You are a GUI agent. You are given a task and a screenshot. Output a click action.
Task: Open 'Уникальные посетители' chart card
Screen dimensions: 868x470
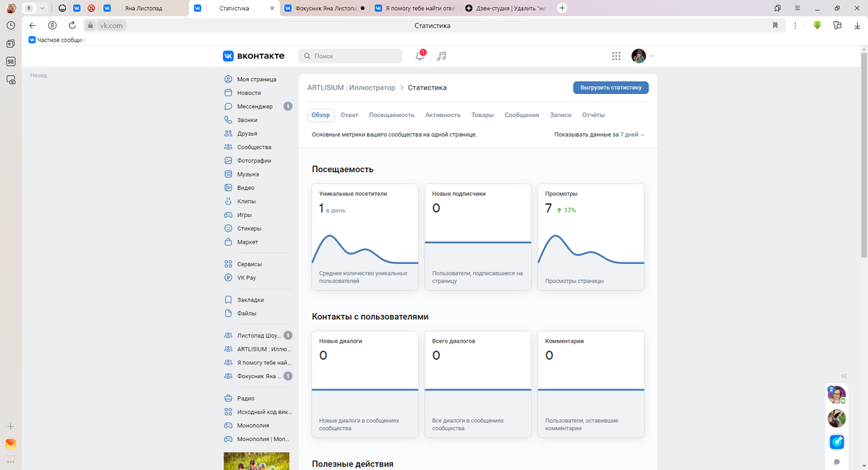365,237
